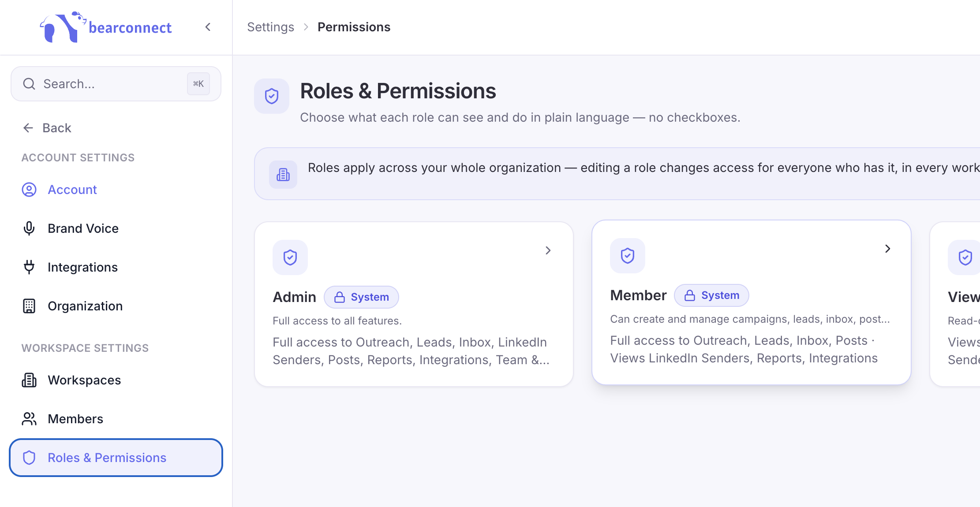Open the partially visible Viewer role card
This screenshot has width=980, height=507.
tap(955, 304)
